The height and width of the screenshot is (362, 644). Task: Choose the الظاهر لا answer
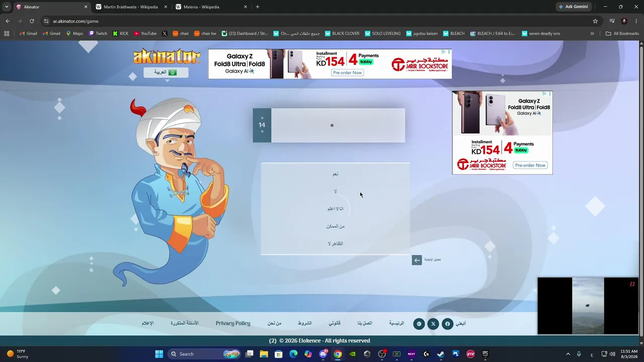pos(335,244)
